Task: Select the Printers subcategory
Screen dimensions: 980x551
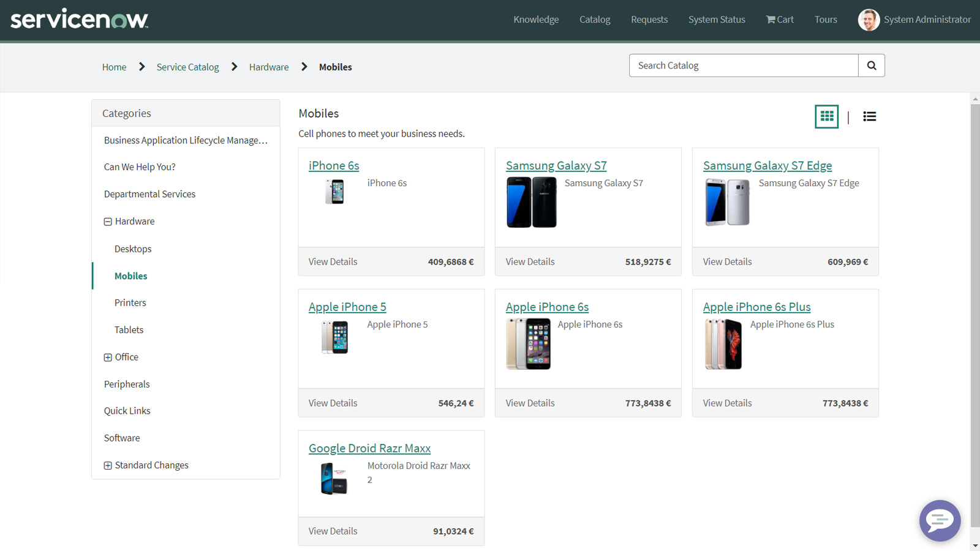Action: tap(130, 303)
